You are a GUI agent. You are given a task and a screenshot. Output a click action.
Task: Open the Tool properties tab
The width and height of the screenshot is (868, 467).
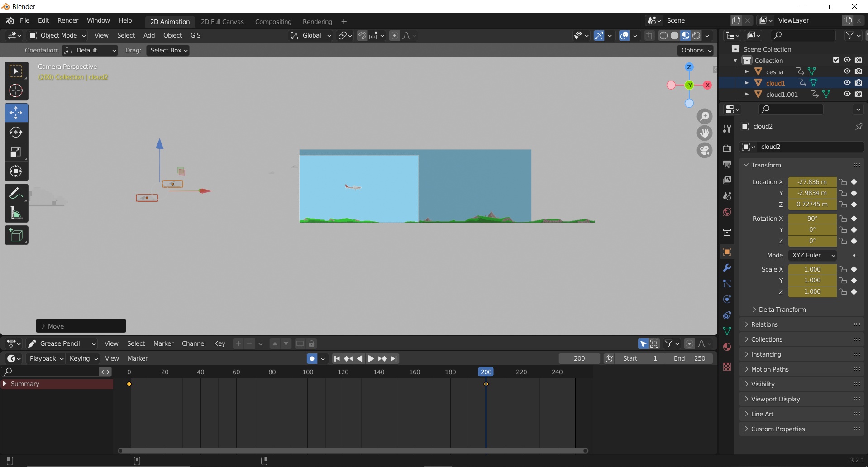(727, 129)
